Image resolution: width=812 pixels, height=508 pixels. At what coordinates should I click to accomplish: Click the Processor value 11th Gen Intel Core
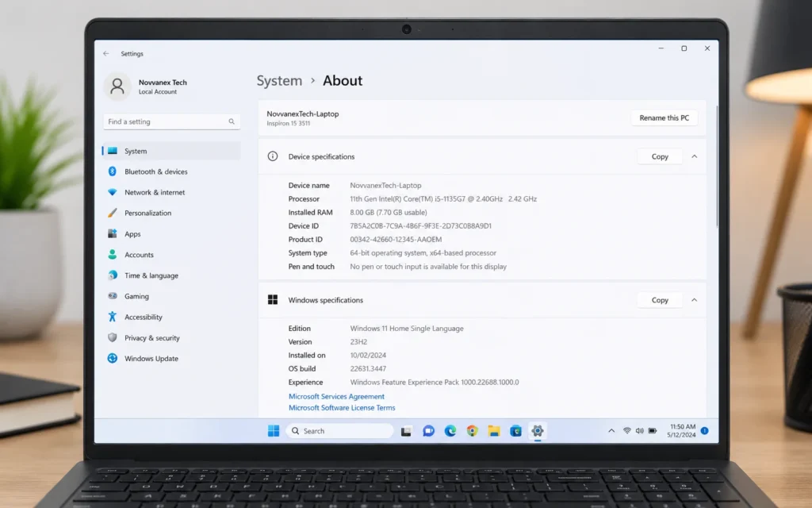[x=443, y=199]
